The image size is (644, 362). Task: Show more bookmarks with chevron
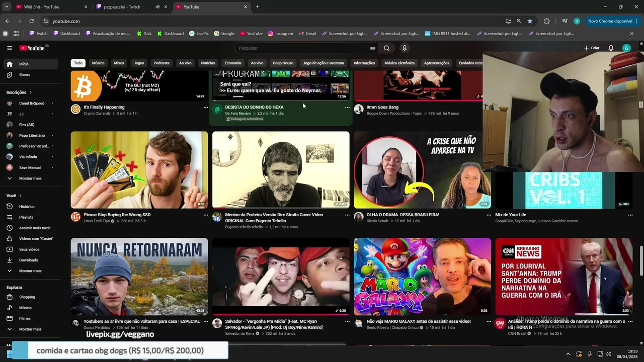(x=632, y=34)
